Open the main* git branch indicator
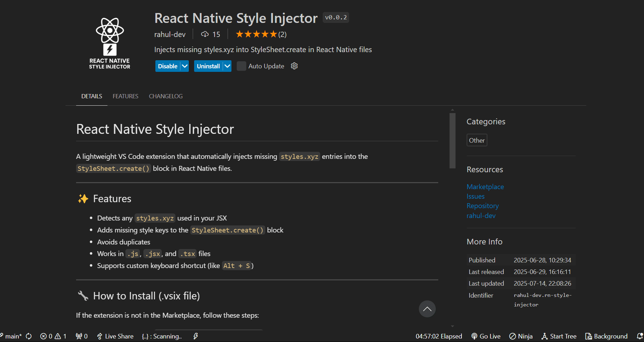Screen dimensions: 644x342 tap(11, 336)
